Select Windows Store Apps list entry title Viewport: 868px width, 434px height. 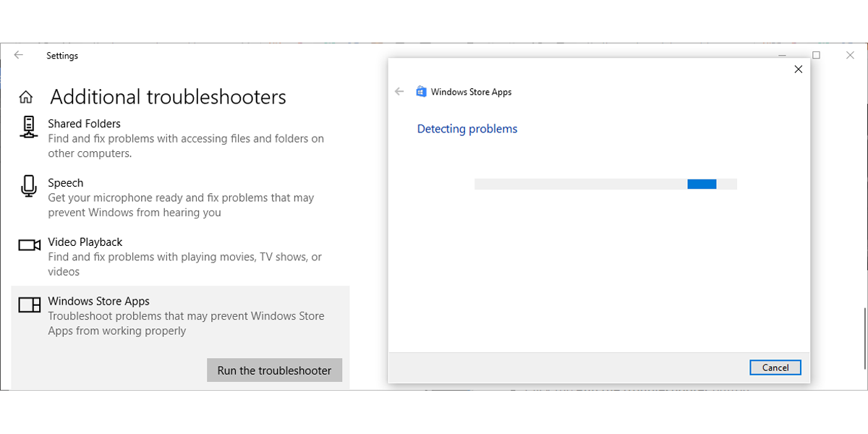(x=98, y=301)
